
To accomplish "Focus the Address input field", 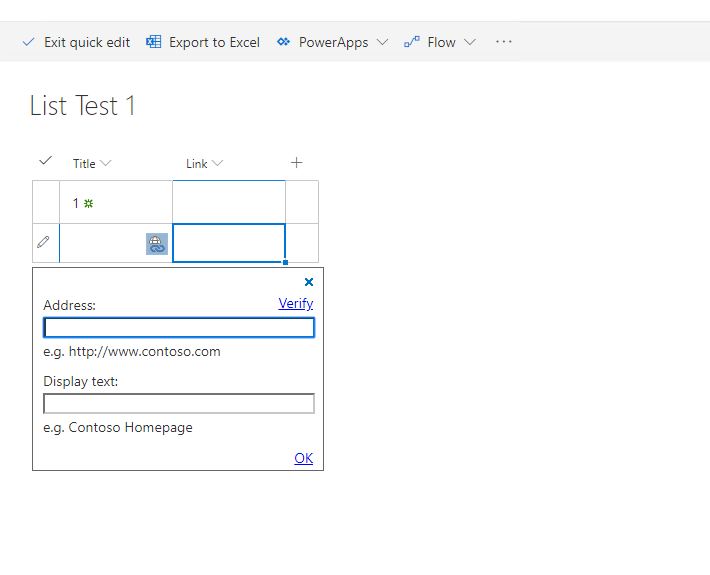I will [x=179, y=327].
